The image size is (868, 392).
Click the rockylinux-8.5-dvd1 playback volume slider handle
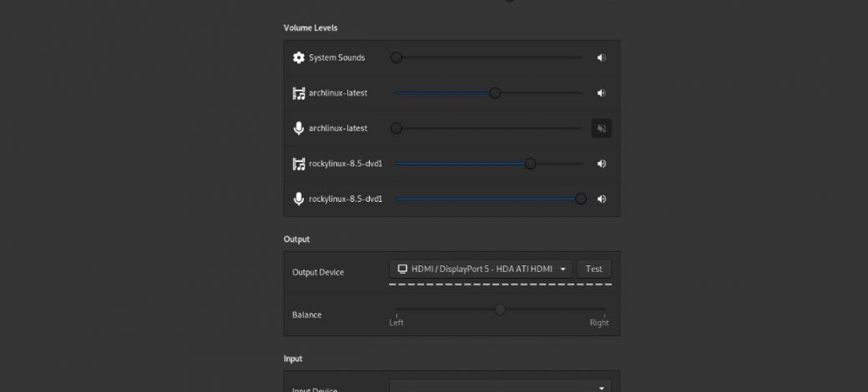[530, 164]
